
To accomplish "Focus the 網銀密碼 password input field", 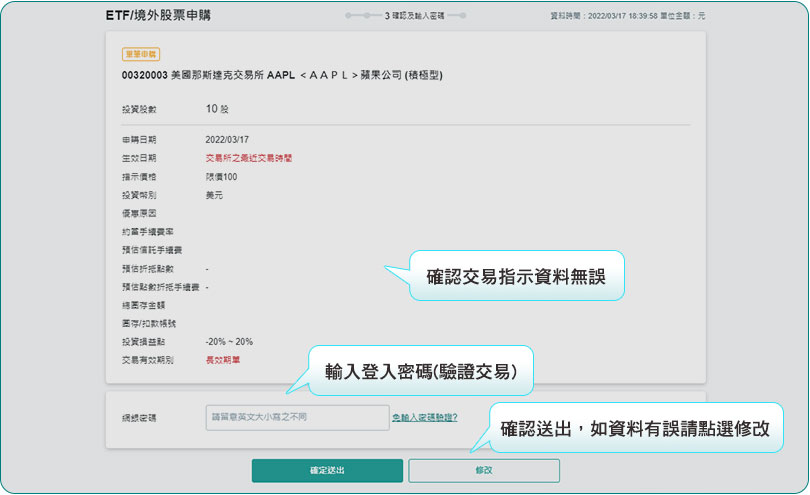I will (x=297, y=417).
